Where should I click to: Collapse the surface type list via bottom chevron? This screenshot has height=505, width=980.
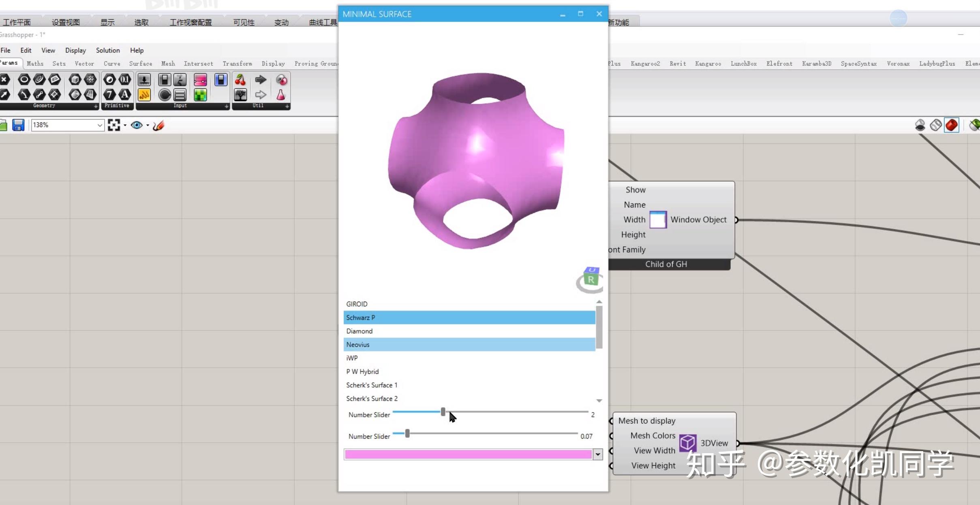tap(599, 401)
